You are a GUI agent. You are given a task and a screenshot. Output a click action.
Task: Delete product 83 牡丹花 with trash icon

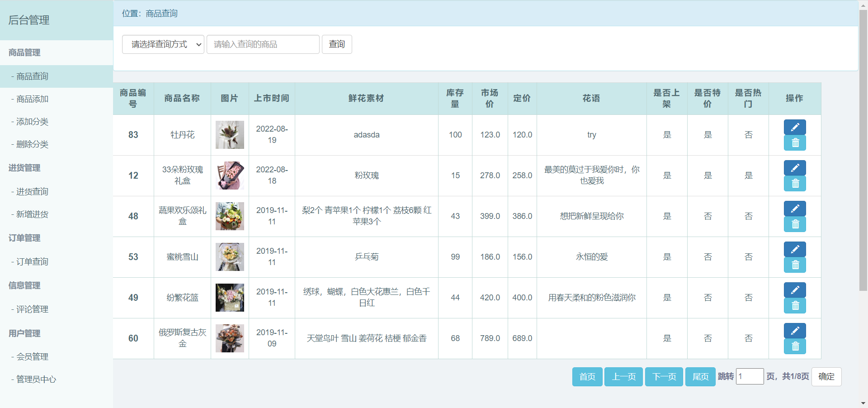point(795,143)
